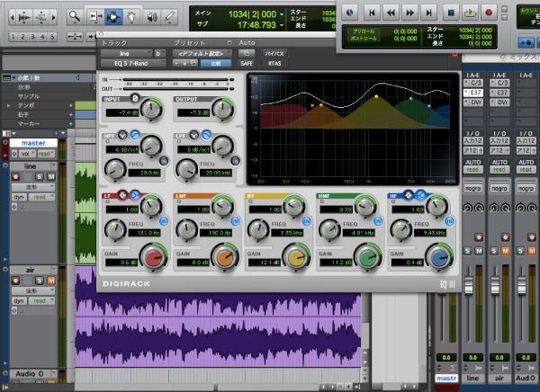This screenshot has width=540, height=392.
Task: Click the yellow MF band dot on EQ graph
Action: [x=376, y=97]
